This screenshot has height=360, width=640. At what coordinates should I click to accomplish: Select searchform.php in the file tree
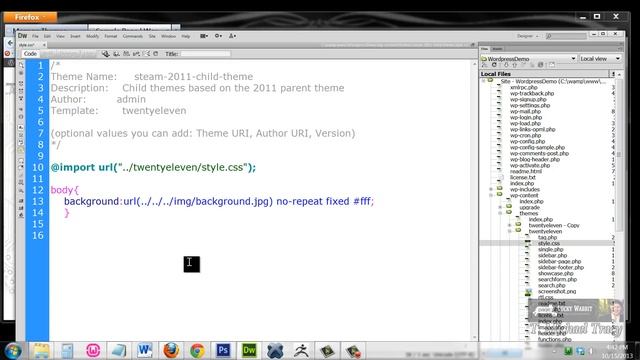557,280
